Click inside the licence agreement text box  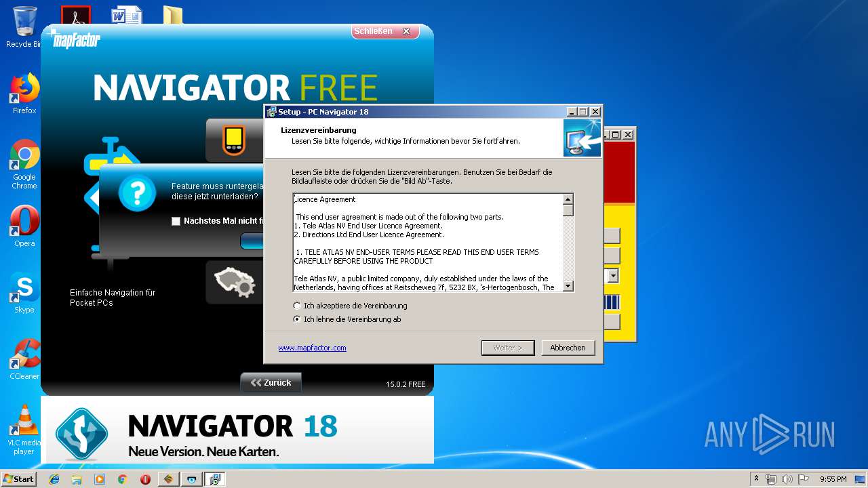(428, 243)
